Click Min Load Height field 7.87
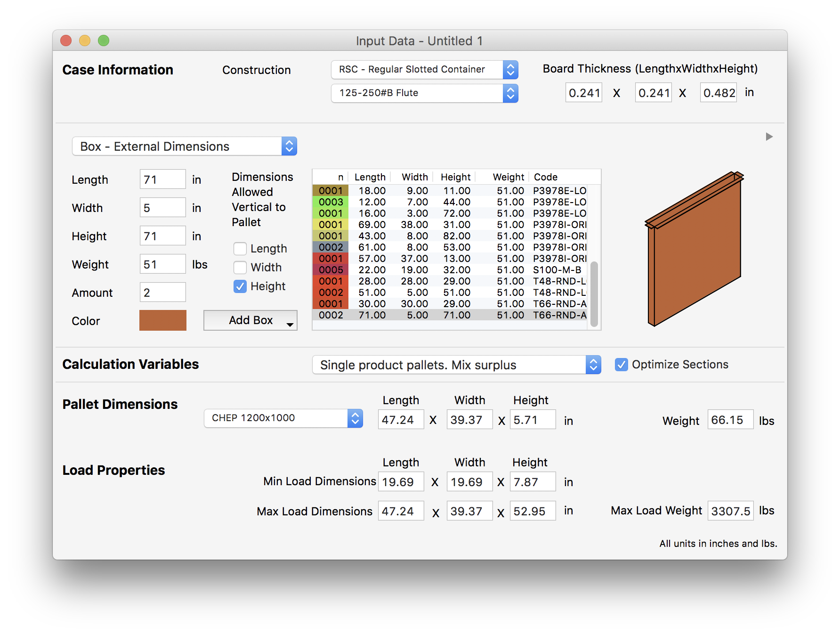Viewport: 840px width, 635px height. 533,482
